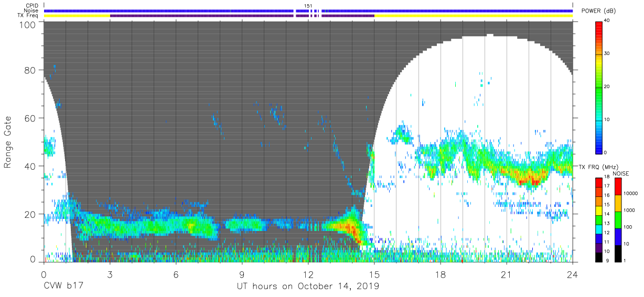Viewport: 644px width, 297px height.
Task: Click the 100 label on noise legend
Action: tap(628, 227)
